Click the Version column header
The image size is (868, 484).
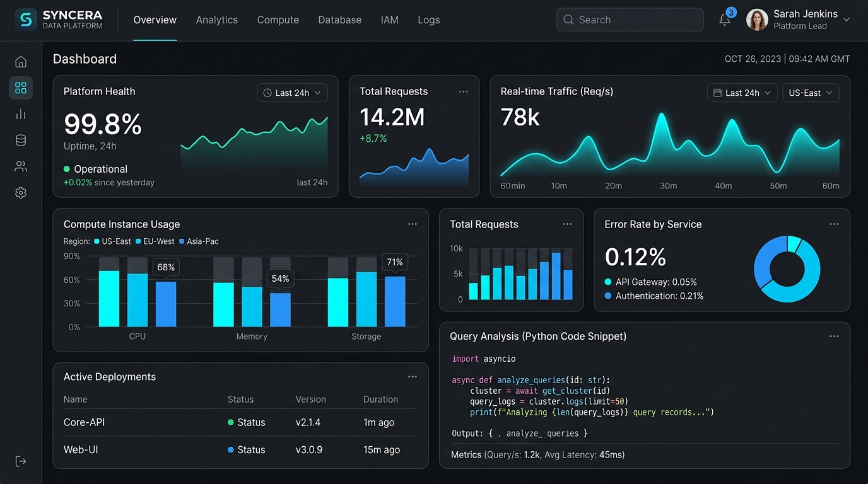(311, 400)
